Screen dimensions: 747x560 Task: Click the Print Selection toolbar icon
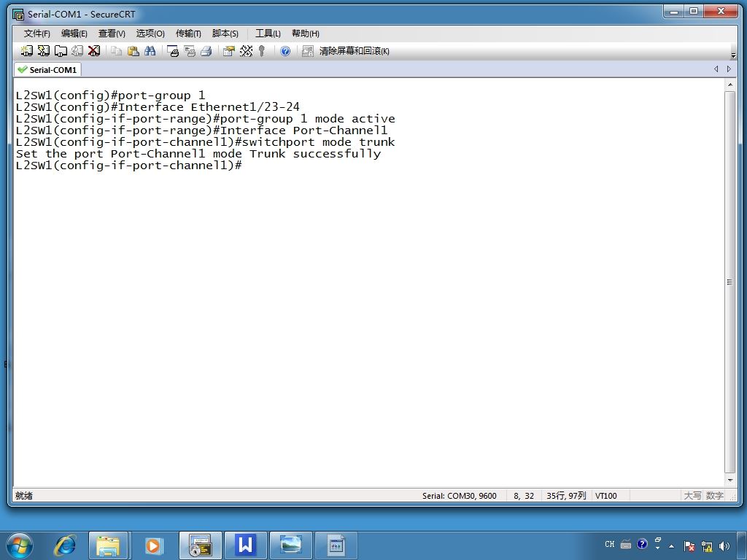coord(190,51)
